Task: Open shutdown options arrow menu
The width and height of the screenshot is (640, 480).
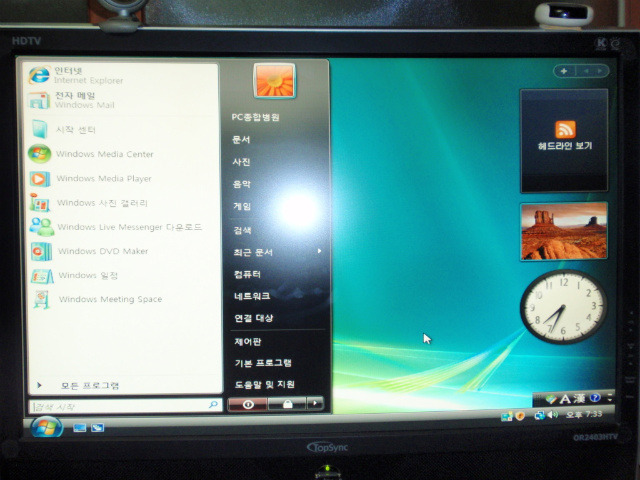Action: (x=315, y=404)
